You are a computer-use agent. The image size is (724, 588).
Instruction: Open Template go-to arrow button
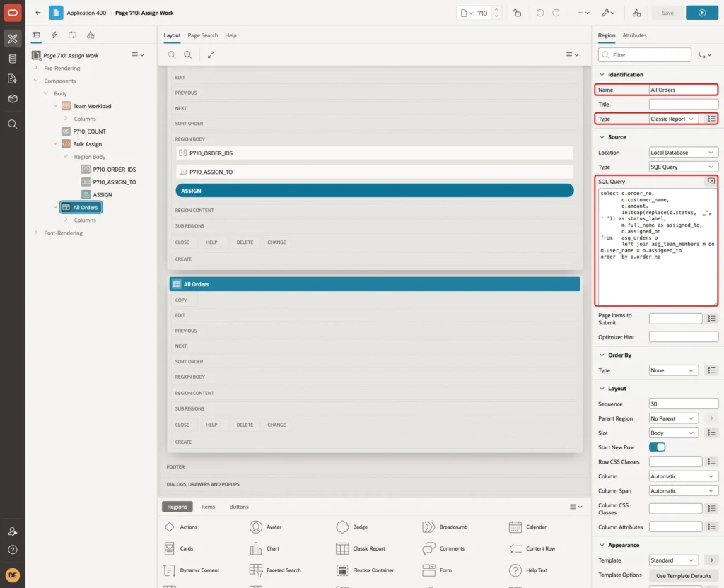coord(711,560)
